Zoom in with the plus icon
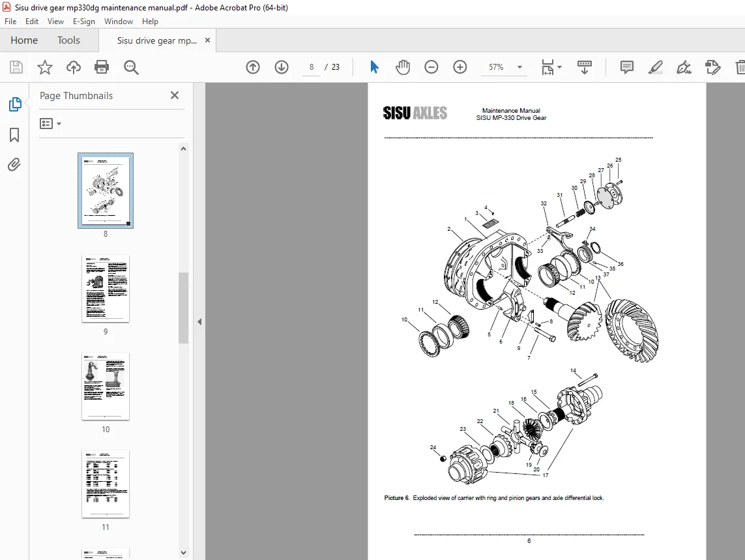The width and height of the screenshot is (745, 560). (460, 67)
